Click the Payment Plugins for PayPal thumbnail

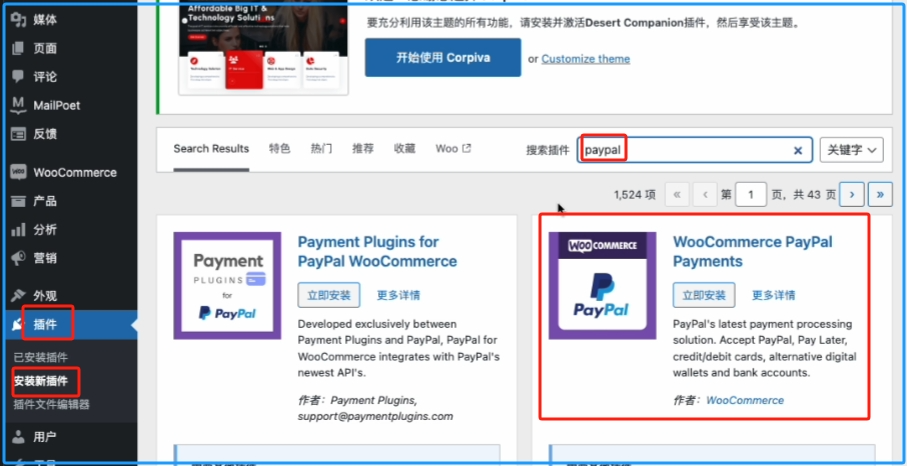[227, 286]
